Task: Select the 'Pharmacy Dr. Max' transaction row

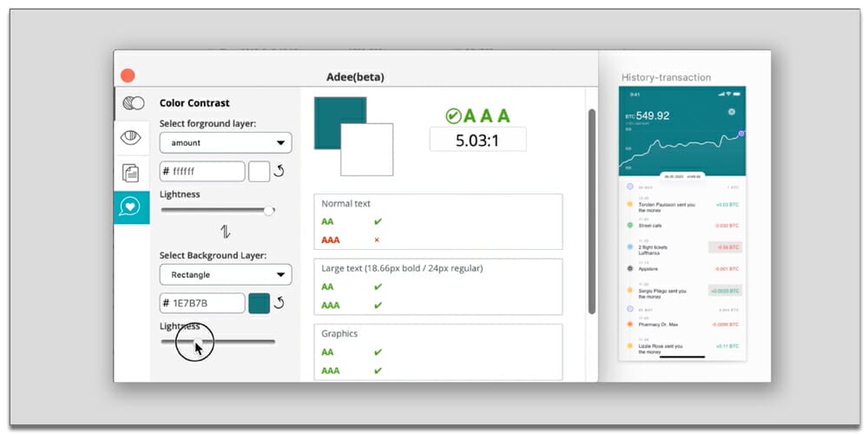Action: [682, 324]
